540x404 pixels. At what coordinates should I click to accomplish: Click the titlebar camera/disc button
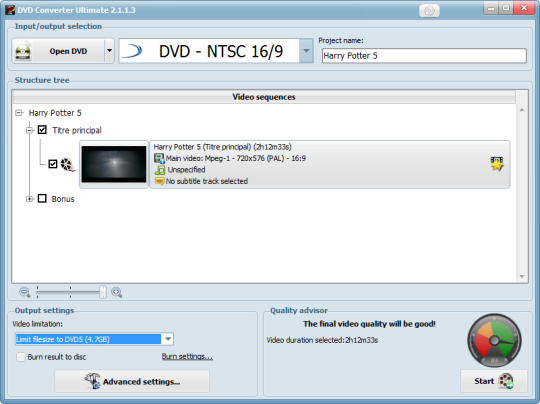429,11
